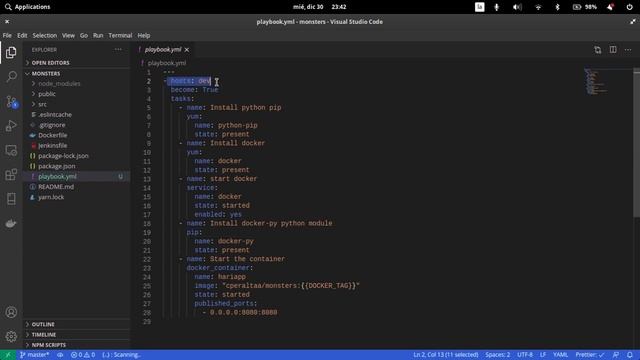Expand the OPEN EDITORS section
Screen dimensions: 640x360
tap(77, 63)
